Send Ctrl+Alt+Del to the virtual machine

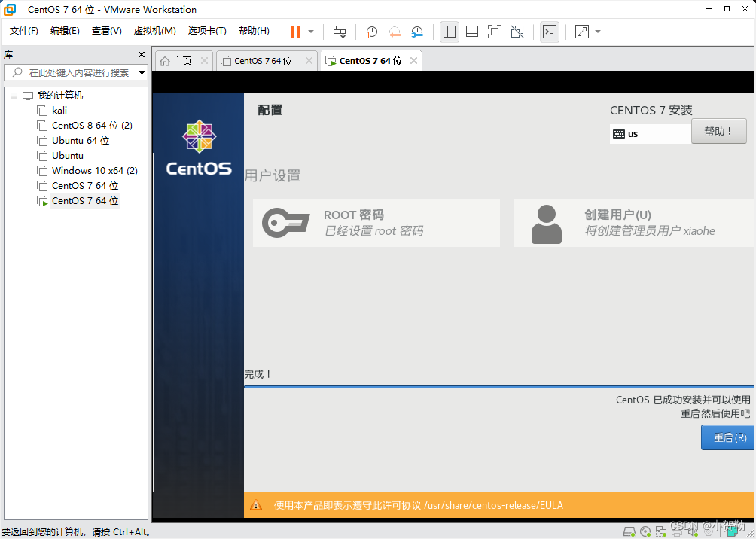[340, 32]
